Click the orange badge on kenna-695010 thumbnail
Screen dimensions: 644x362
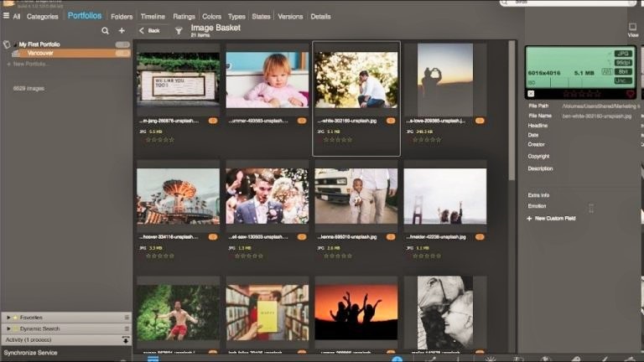391,237
